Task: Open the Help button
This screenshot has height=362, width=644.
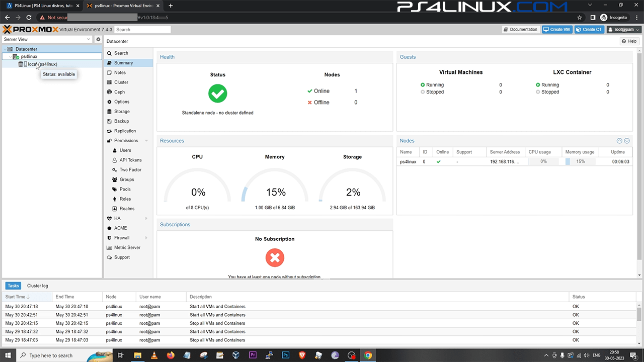Action: click(x=629, y=41)
